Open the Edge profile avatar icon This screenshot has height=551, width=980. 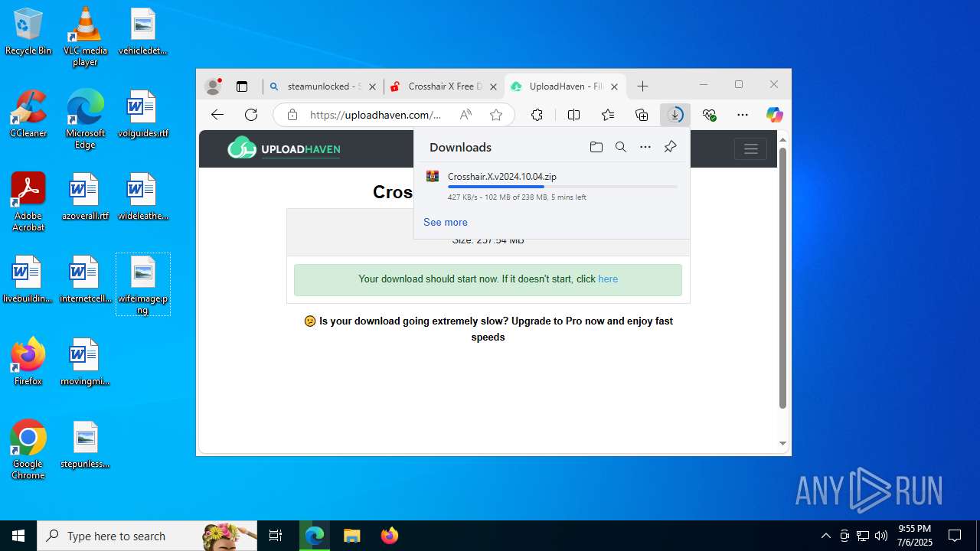tap(214, 86)
